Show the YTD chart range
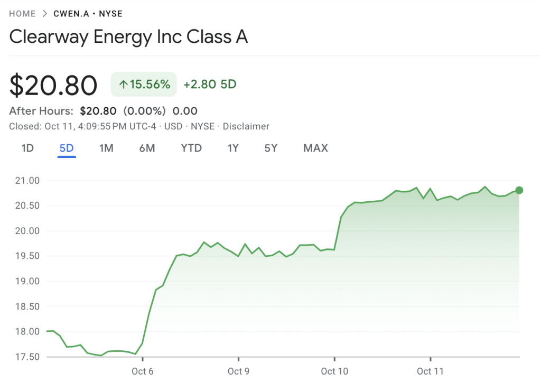The height and width of the screenshot is (392, 541). pyautogui.click(x=191, y=148)
